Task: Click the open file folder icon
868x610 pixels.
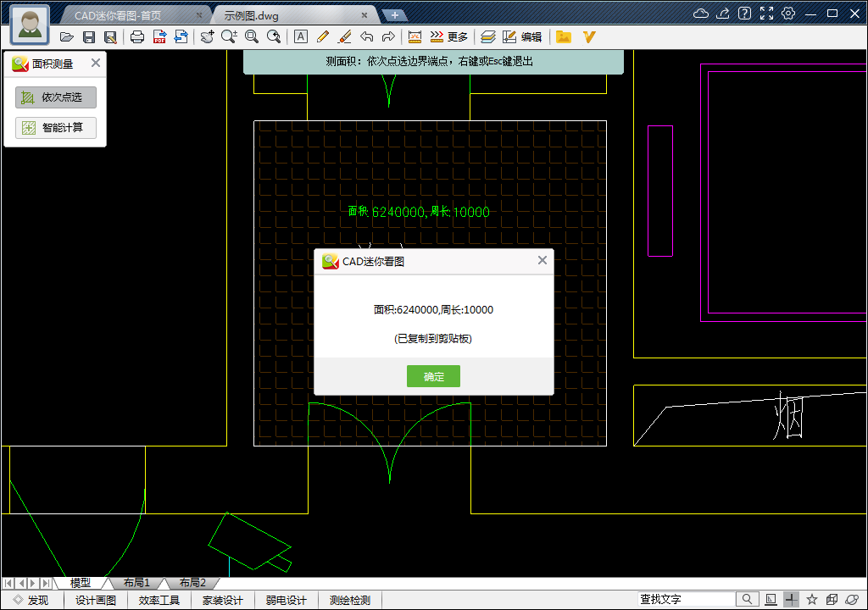Action: click(66, 36)
